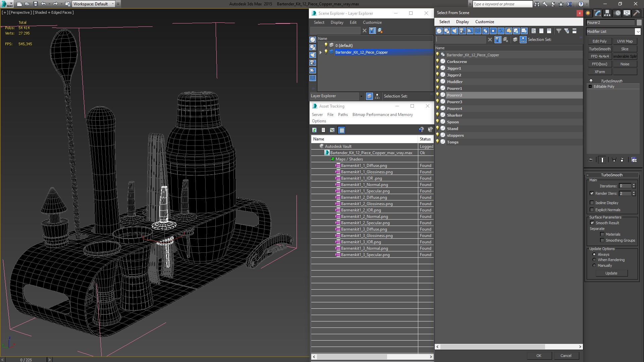The height and width of the screenshot is (362, 644).
Task: Increment Iterations spinner
Action: pos(634,185)
